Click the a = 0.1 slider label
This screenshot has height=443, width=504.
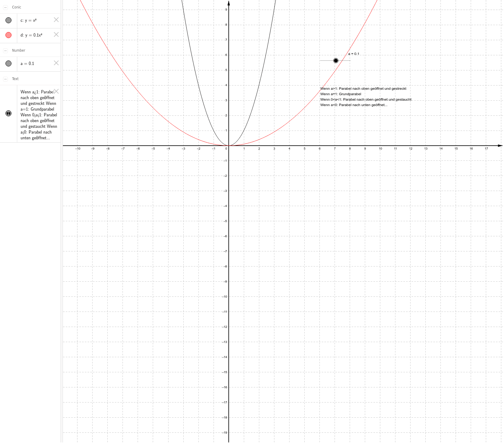click(x=354, y=54)
